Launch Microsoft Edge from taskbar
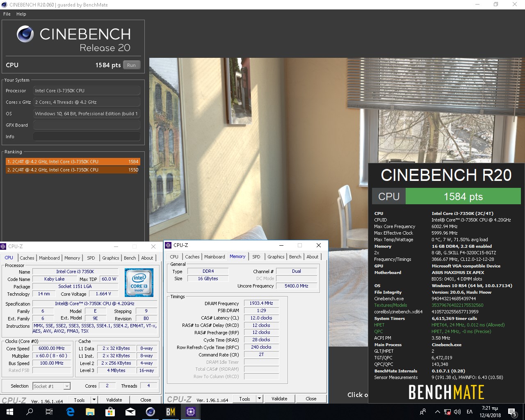525x420 pixels. click(70, 412)
